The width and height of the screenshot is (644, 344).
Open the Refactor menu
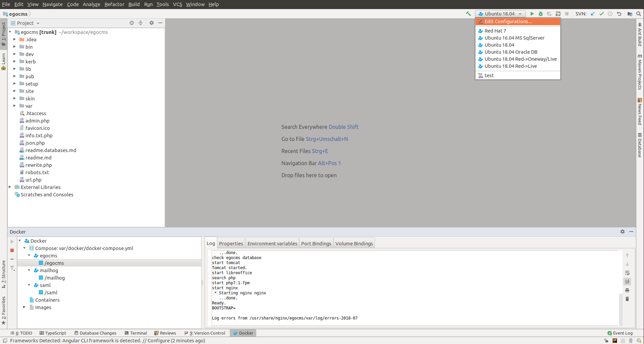coord(114,4)
